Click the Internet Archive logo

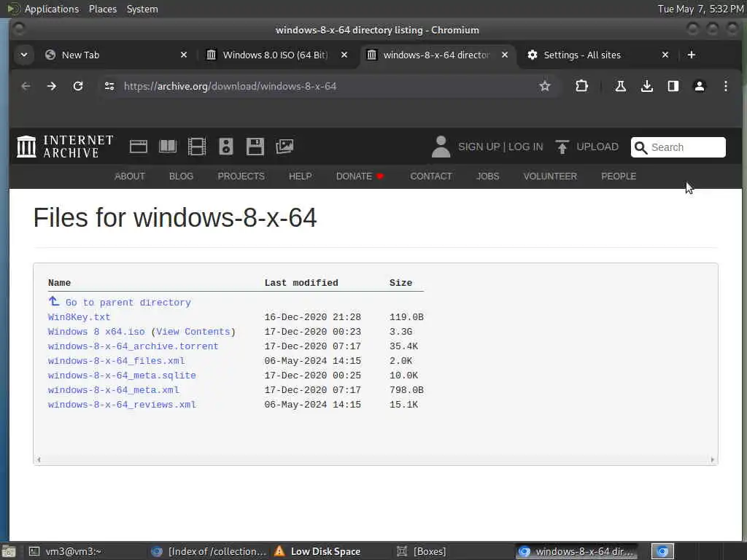(65, 146)
